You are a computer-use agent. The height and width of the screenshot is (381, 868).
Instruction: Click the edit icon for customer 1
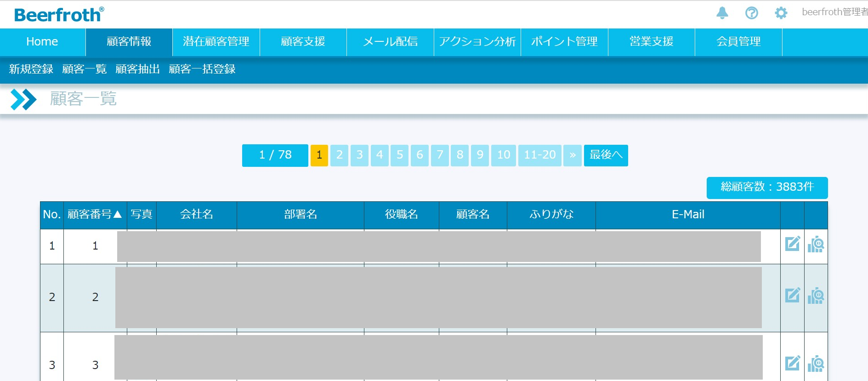point(792,244)
